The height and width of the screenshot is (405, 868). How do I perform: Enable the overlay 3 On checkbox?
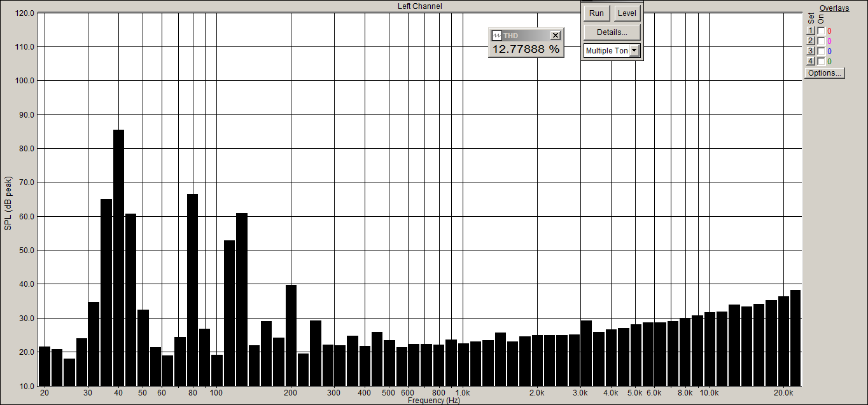click(x=821, y=51)
